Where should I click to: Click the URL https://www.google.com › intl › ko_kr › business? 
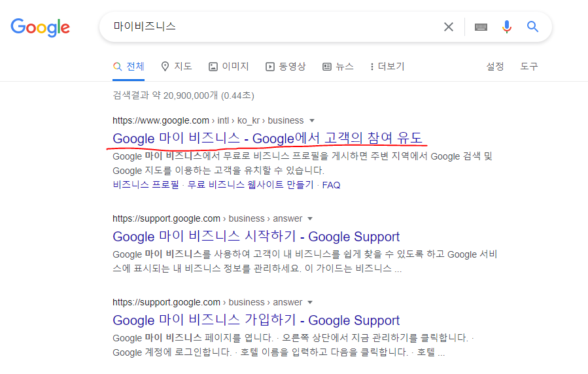(208, 121)
